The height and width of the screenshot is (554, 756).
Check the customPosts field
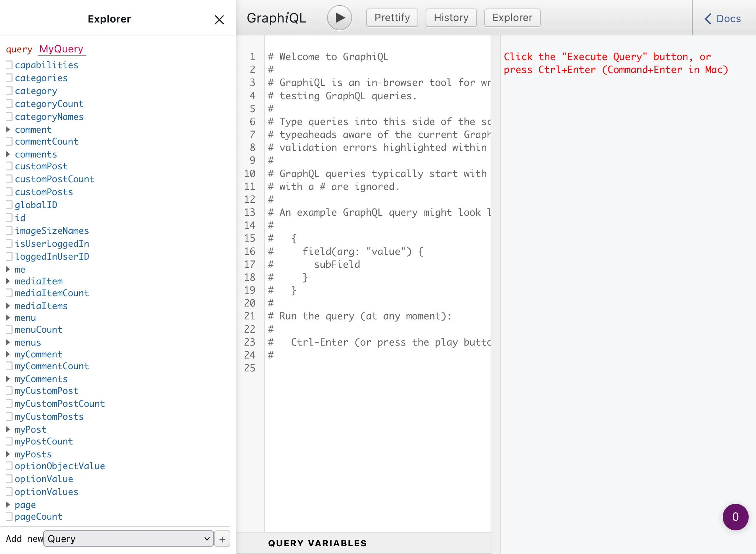(9, 192)
